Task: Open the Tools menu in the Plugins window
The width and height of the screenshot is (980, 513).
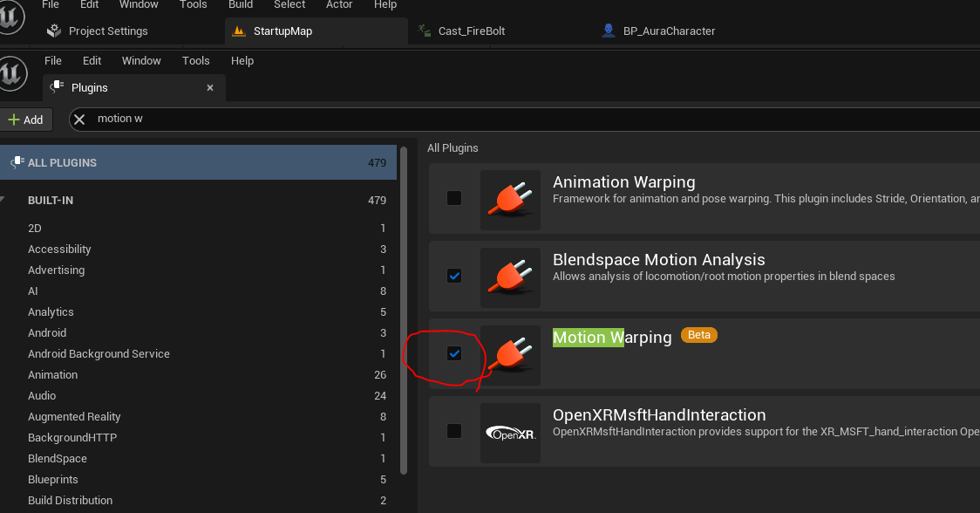Action: (195, 61)
